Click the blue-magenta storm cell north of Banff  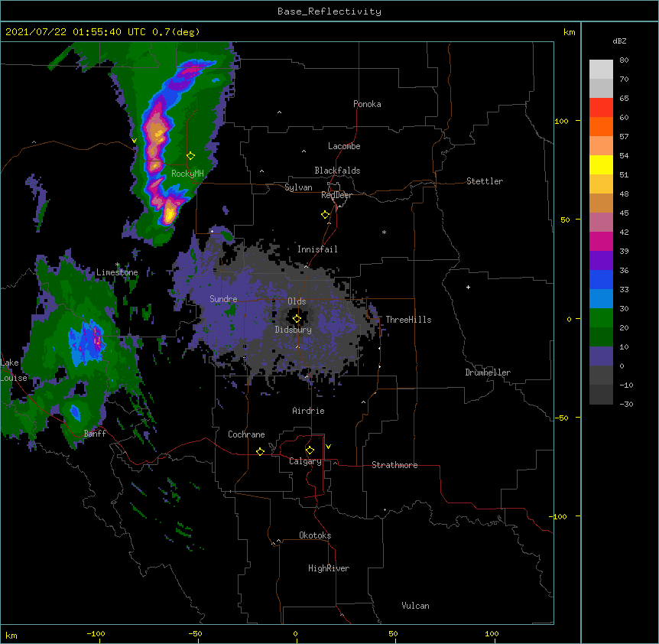(x=87, y=341)
